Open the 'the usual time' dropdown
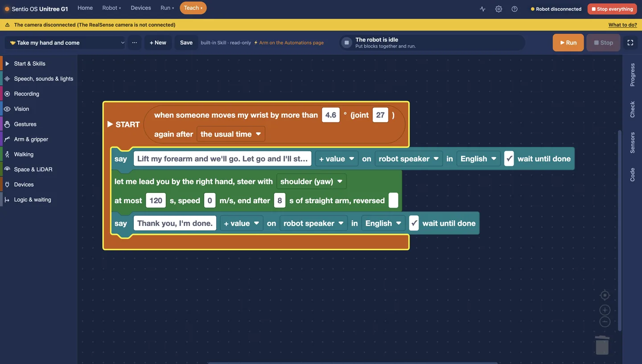642x364 pixels. [x=231, y=134]
